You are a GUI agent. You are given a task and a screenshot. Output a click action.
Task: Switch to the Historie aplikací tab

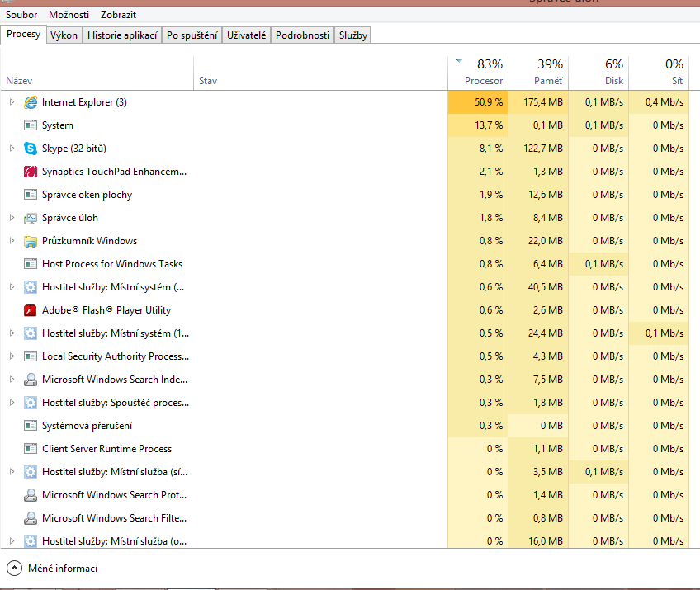122,35
